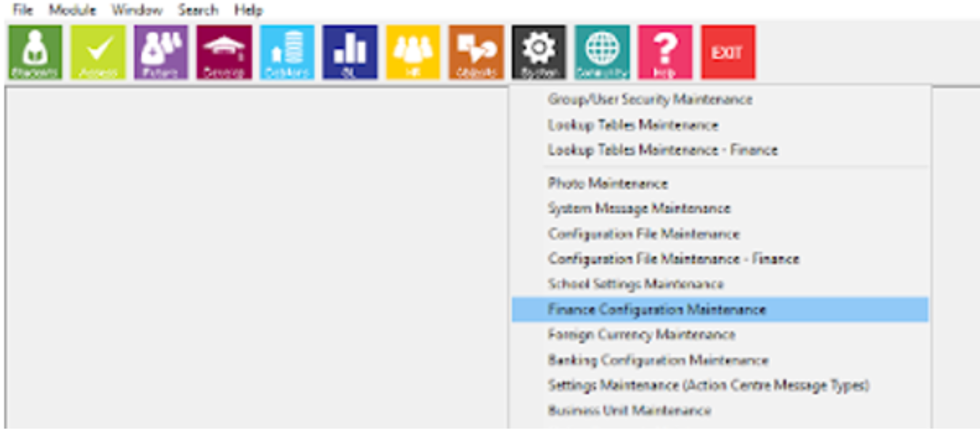980x439 pixels.
Task: Choose Group/User Security Maintenance
Action: click(650, 99)
